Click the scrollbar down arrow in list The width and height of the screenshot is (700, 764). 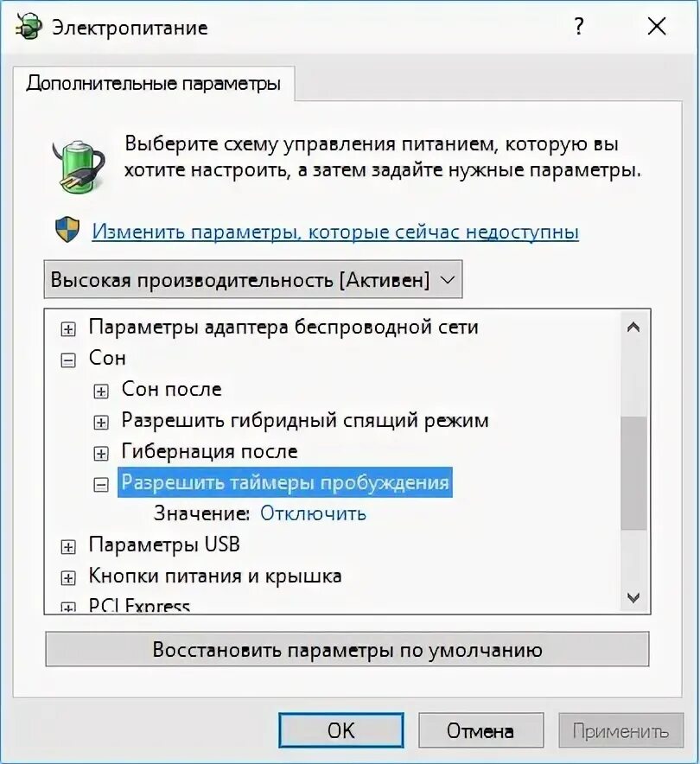click(633, 597)
